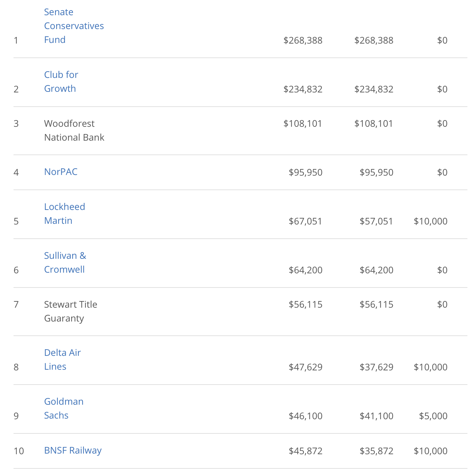Open the BNSF Railway link
The width and height of the screenshot is (475, 476).
click(73, 450)
